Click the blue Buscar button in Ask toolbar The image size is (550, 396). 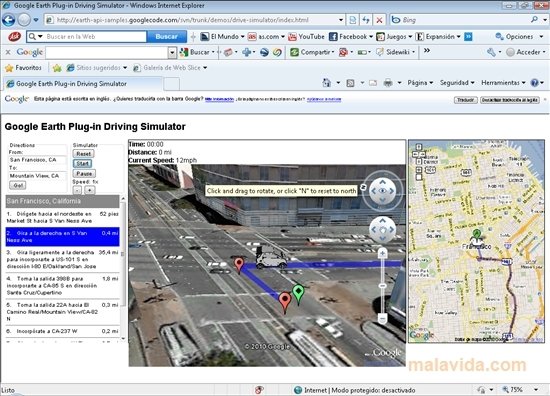166,36
